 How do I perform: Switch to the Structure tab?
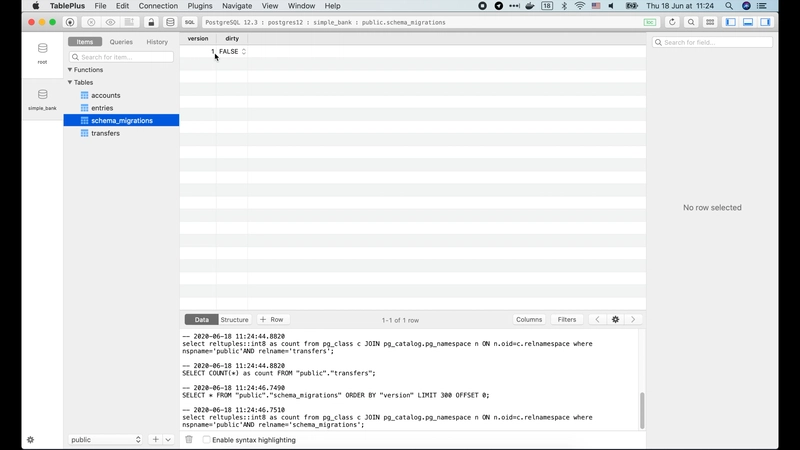tap(234, 319)
